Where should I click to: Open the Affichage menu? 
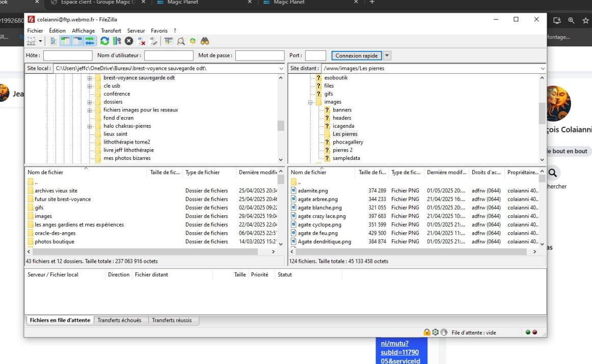pos(84,31)
